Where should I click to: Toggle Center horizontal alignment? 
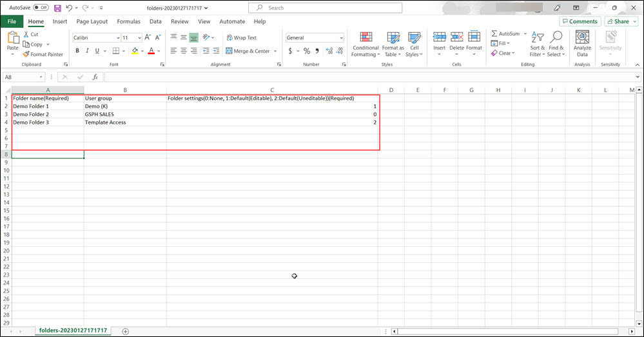(x=184, y=51)
